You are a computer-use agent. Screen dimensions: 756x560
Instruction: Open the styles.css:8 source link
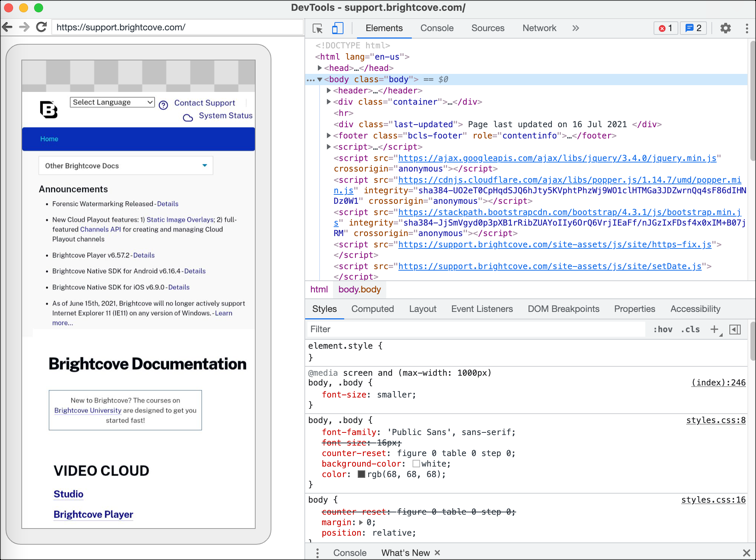click(x=715, y=420)
